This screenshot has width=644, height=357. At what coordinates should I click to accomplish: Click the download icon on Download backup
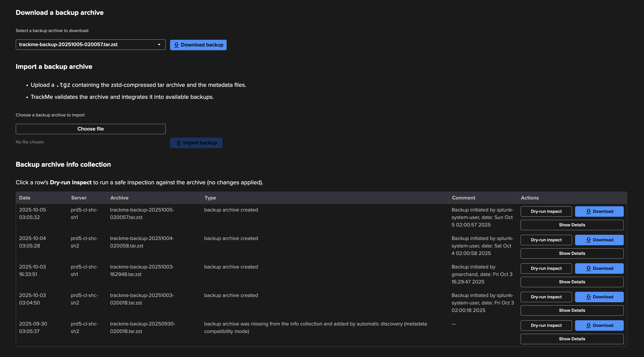tap(176, 45)
